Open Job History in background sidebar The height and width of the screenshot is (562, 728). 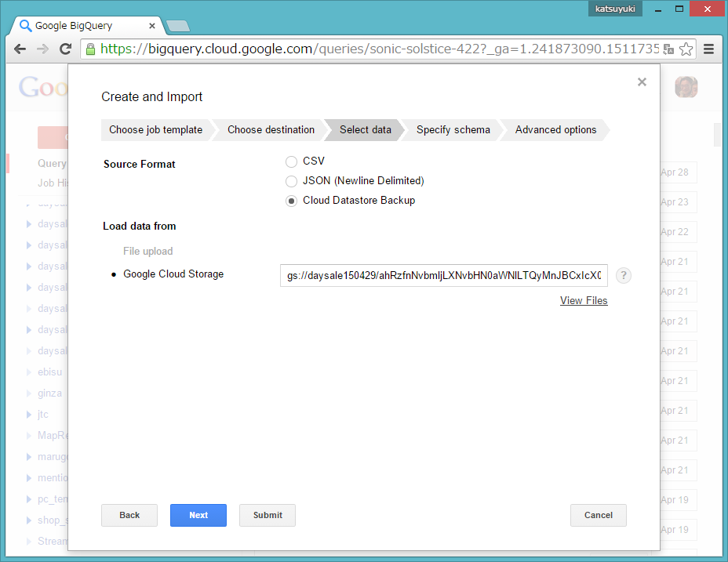pos(53,183)
